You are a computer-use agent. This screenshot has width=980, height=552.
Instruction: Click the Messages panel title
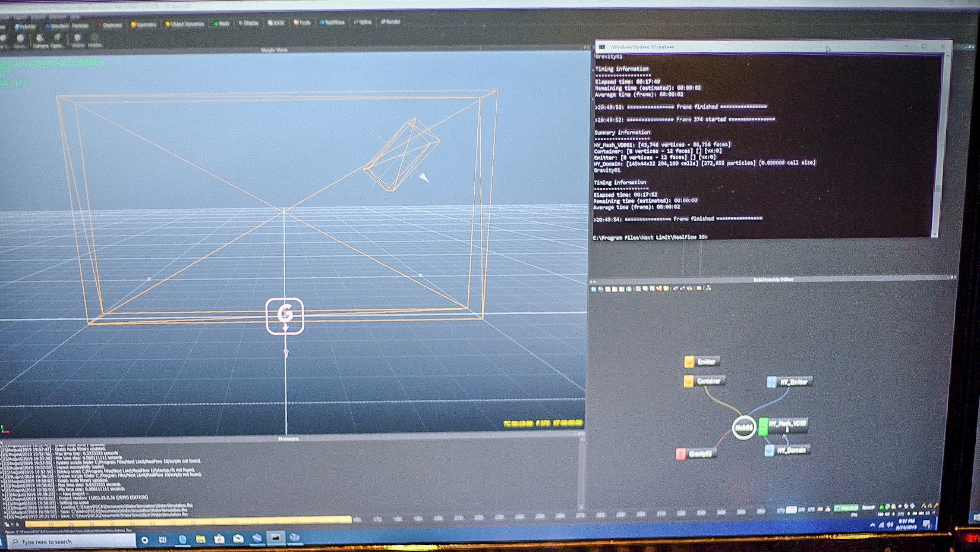click(289, 439)
